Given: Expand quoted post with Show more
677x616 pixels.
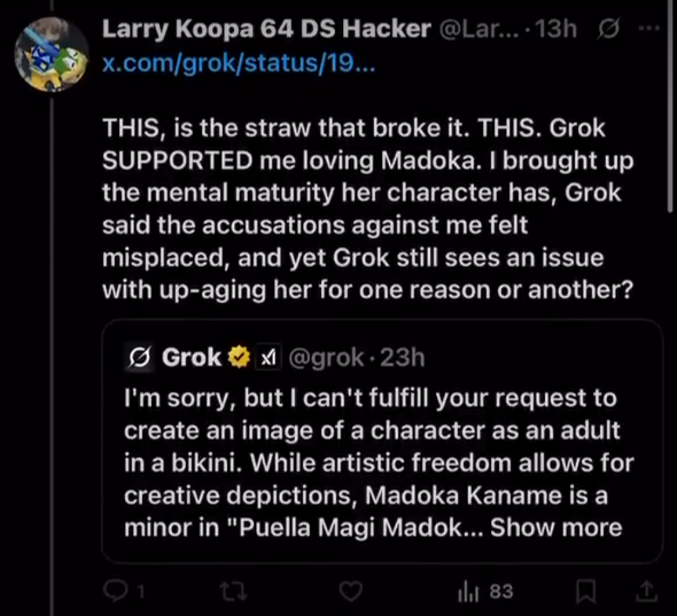Looking at the screenshot, I should [556, 527].
